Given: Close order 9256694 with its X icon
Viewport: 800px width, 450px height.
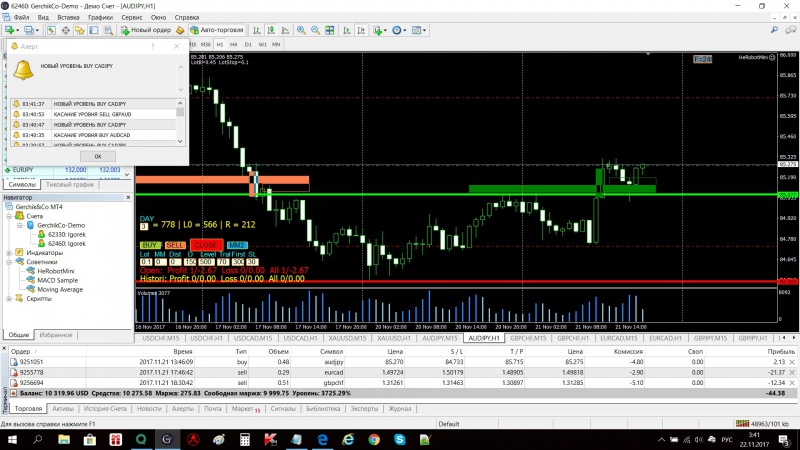Looking at the screenshot, I should pyautogui.click(x=792, y=383).
